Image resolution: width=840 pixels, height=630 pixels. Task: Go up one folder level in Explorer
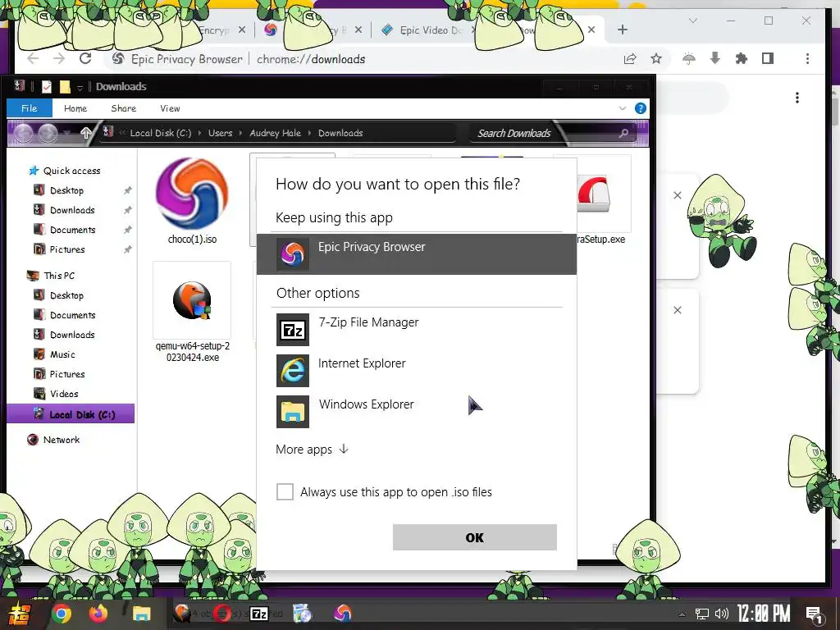[85, 132]
